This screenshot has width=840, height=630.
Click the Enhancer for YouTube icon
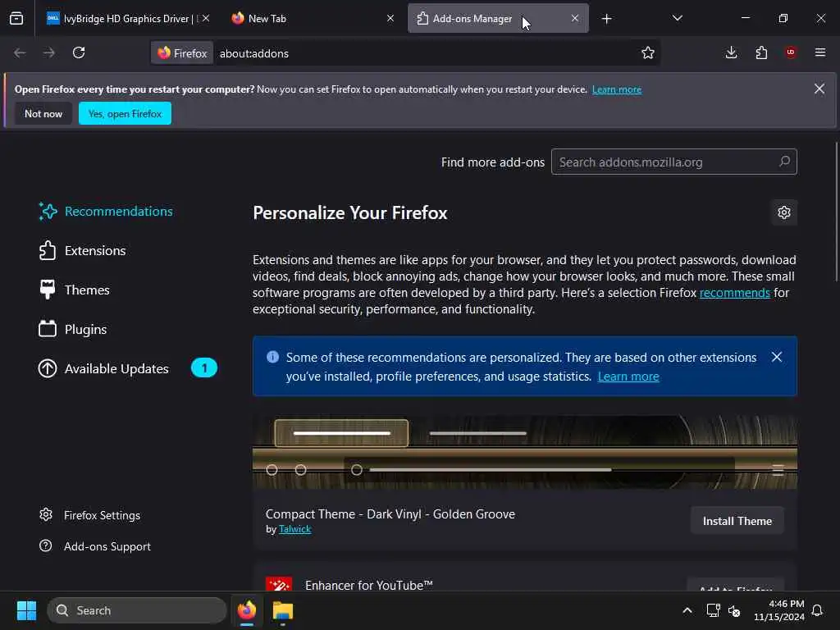tap(279, 584)
